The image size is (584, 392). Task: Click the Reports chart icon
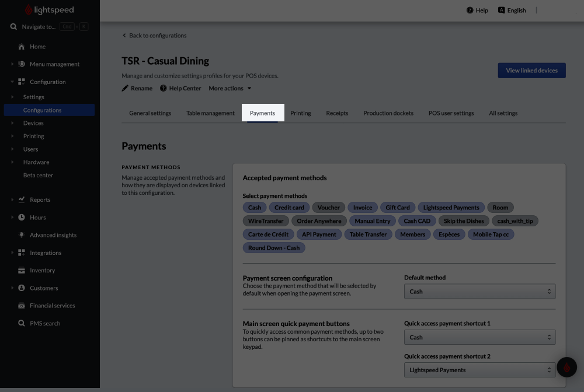click(x=22, y=199)
